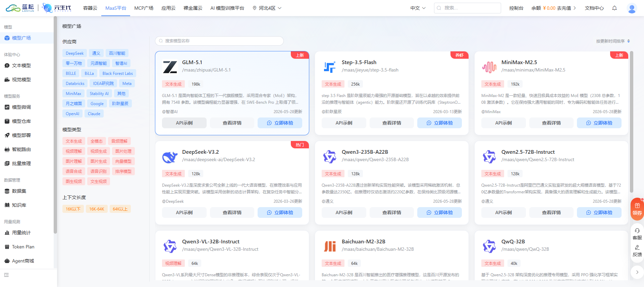The height and width of the screenshot is (287, 644).
Task: Click the 知识库 book icon
Action: (x=7, y=205)
